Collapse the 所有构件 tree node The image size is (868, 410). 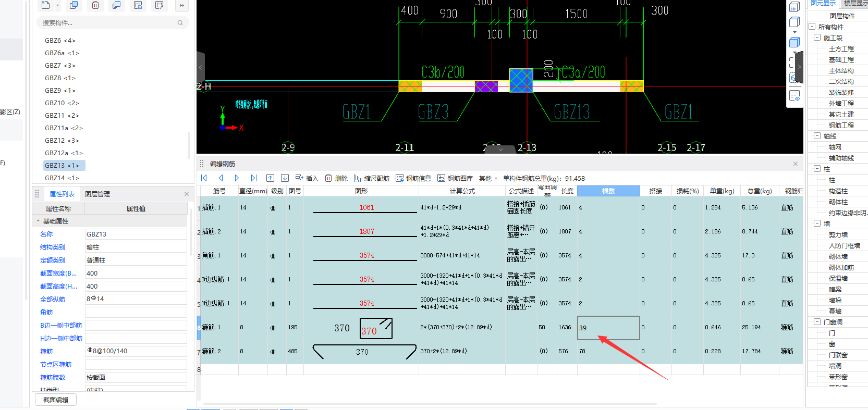812,27
